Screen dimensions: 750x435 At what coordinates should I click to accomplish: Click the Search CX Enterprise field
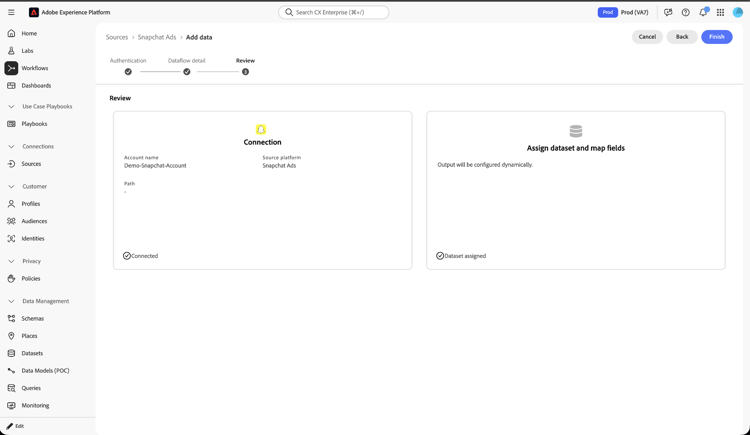click(333, 12)
